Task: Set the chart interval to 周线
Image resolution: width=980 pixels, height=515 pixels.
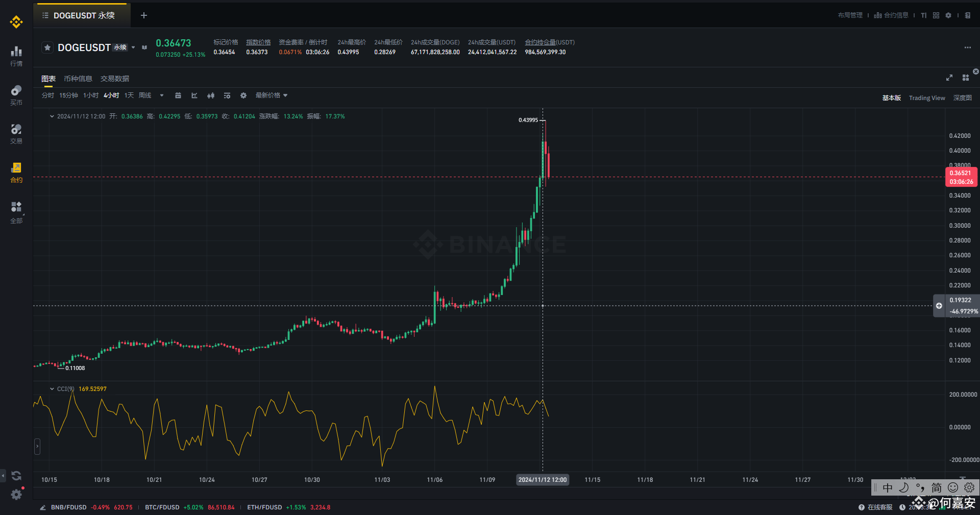Action: tap(145, 95)
